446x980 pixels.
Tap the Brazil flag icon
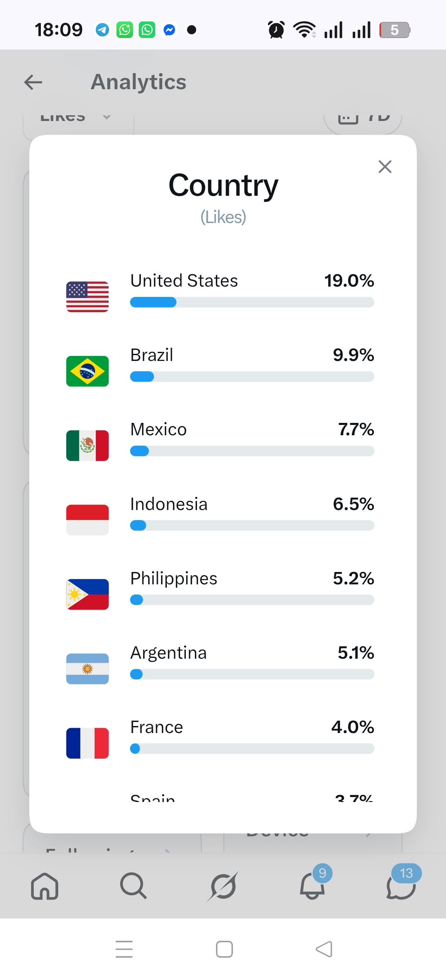[88, 371]
